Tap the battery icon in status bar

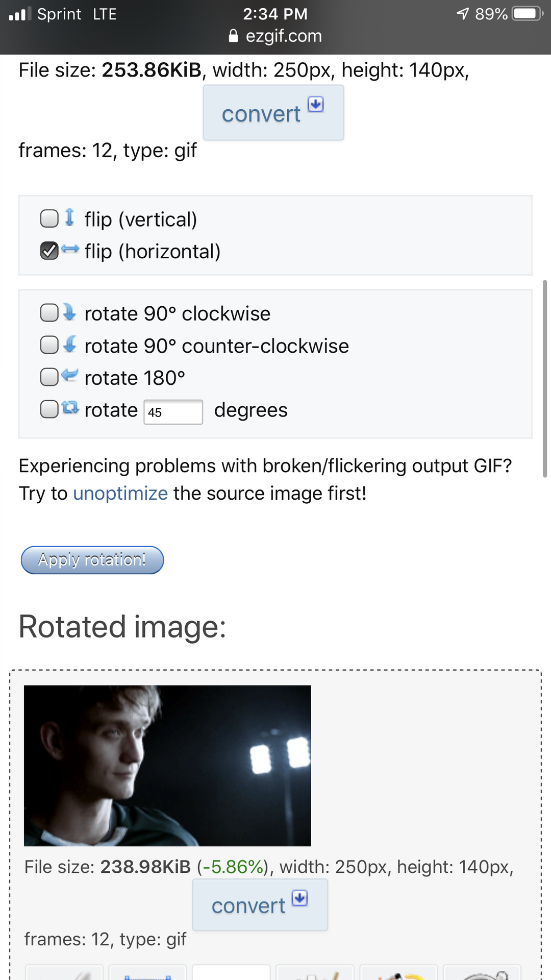point(528,13)
